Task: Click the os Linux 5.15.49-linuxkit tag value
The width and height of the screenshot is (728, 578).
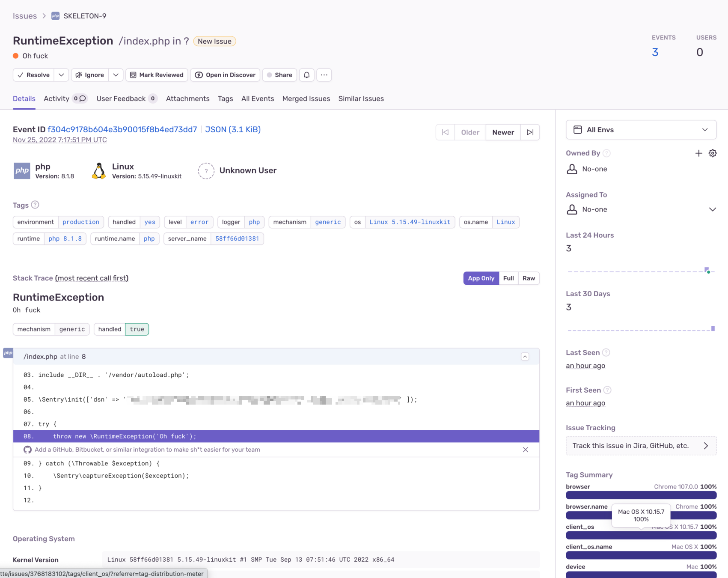Action: (410, 222)
